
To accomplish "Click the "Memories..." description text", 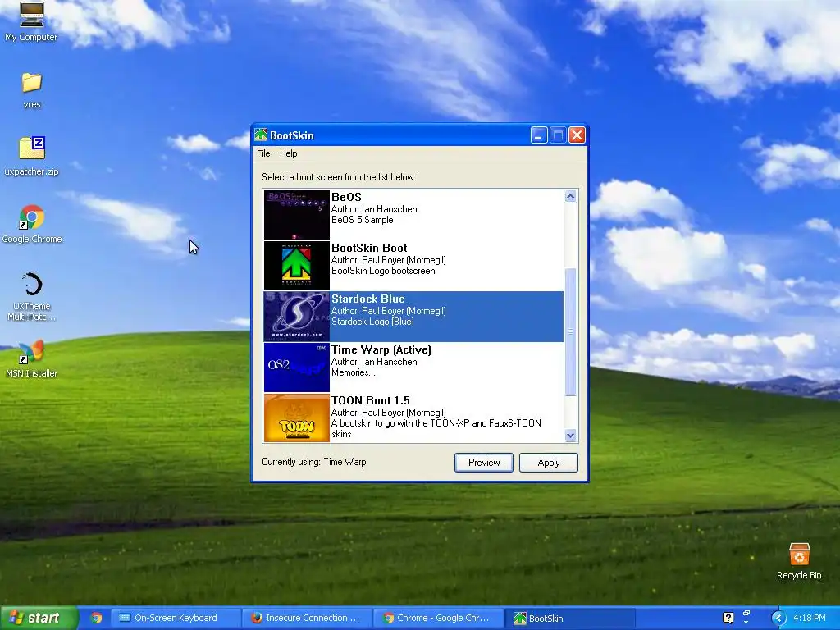I will pos(354,372).
